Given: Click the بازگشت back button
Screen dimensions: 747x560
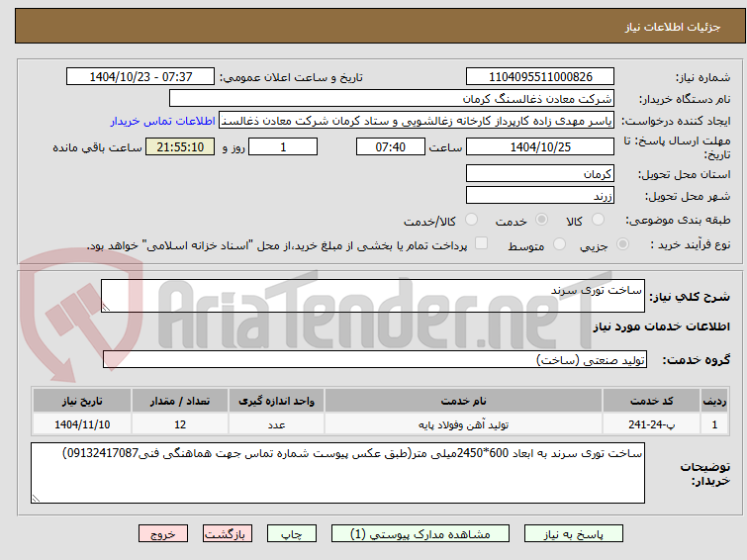Looking at the screenshot, I should (228, 534).
